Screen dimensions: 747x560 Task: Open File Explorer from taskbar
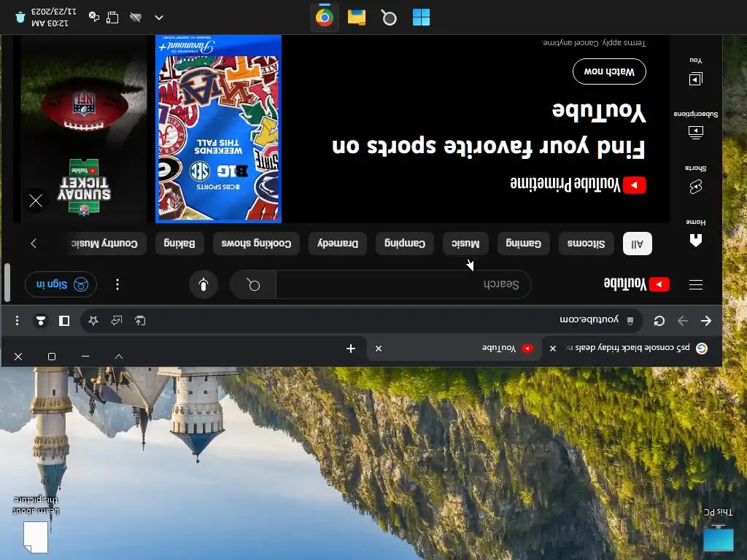[x=356, y=17]
